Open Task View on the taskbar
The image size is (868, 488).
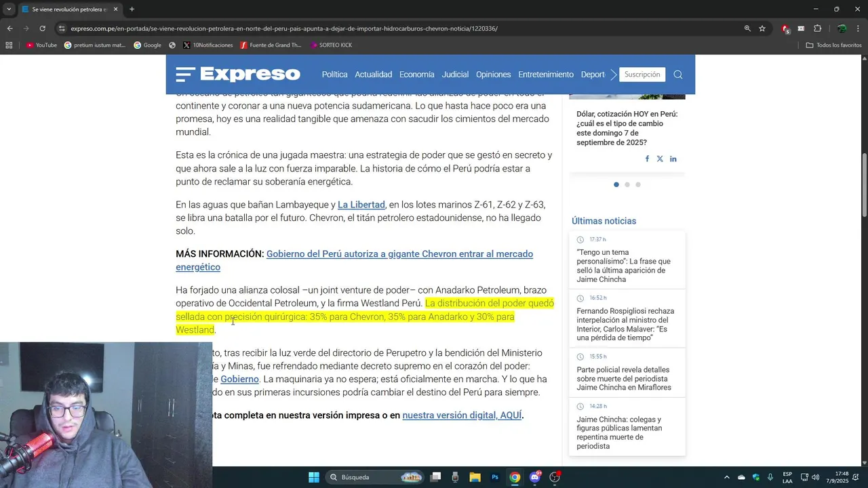(x=436, y=477)
